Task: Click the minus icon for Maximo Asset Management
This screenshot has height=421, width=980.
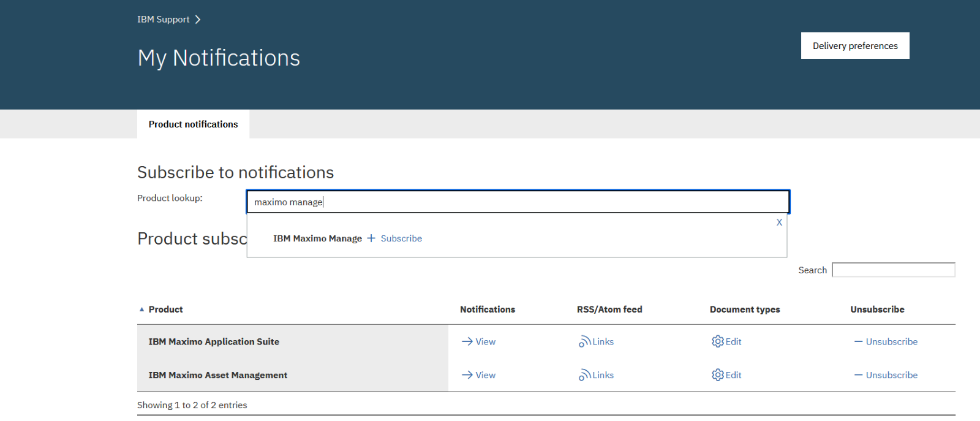Action: [859, 375]
